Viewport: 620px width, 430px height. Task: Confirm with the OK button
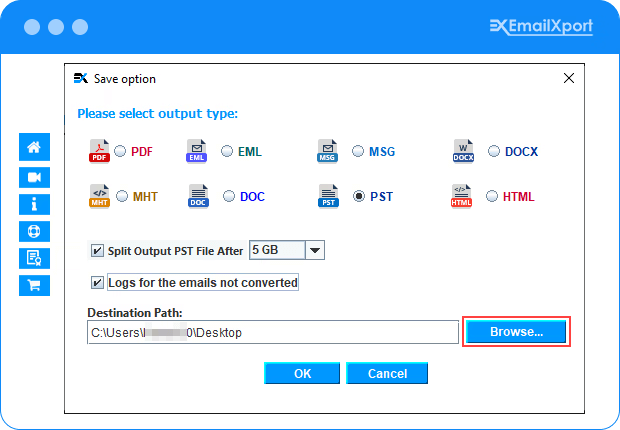pos(302,373)
